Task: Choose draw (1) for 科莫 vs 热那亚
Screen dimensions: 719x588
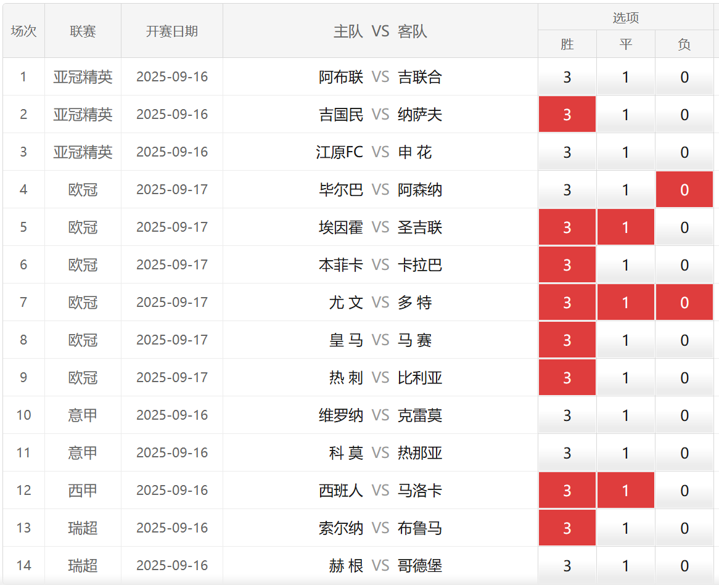Action: pos(626,453)
